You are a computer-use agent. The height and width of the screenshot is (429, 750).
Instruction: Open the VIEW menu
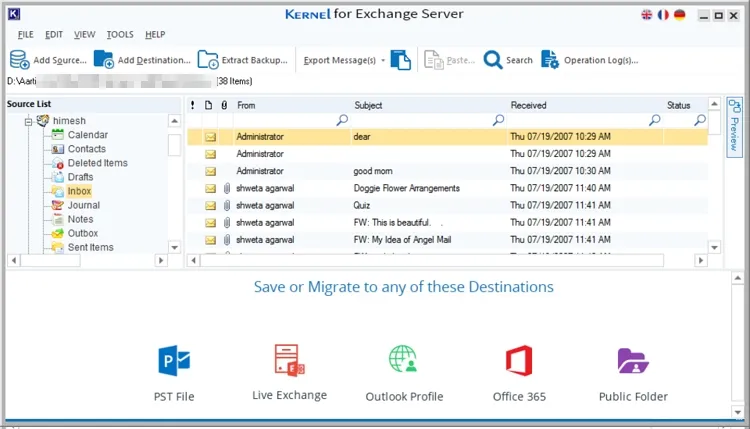click(x=84, y=34)
